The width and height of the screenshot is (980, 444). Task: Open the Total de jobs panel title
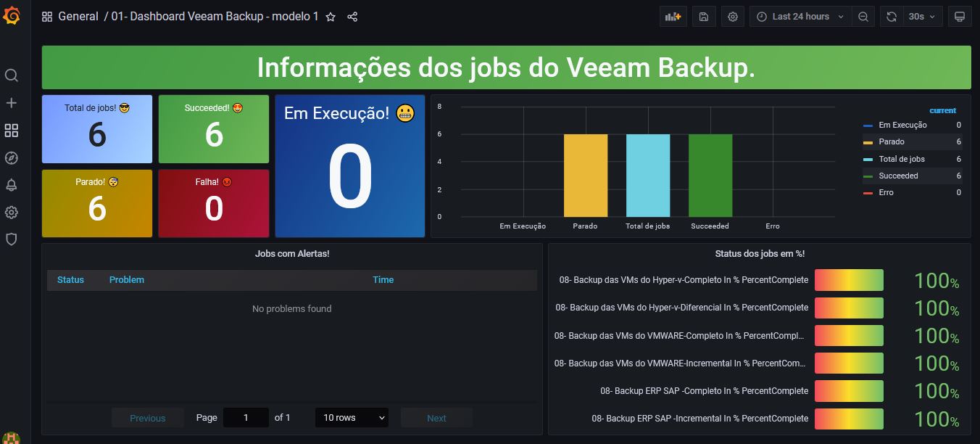pyautogui.click(x=97, y=108)
